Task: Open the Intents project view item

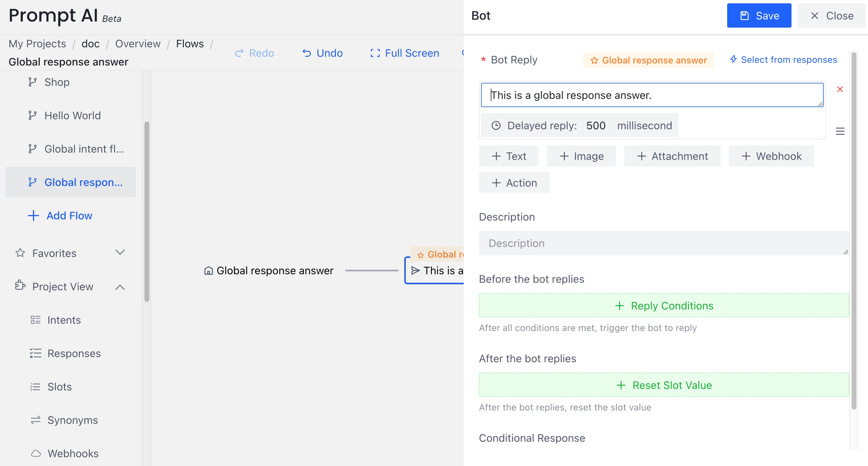Action: [x=64, y=320]
